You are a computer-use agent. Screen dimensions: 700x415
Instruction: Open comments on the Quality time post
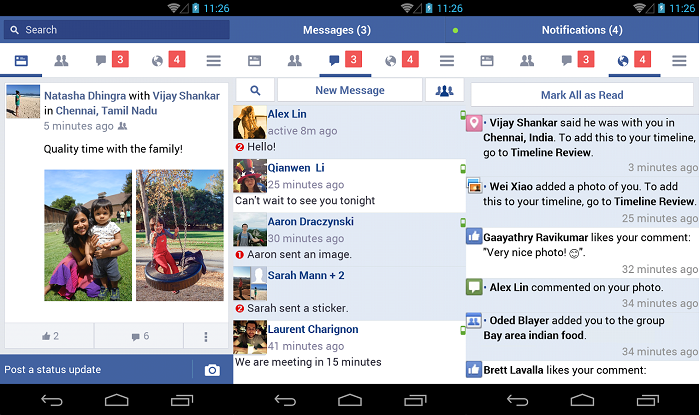click(139, 336)
